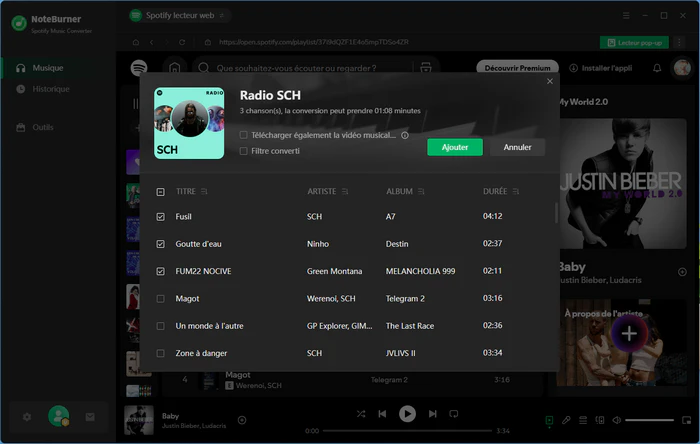Skip to previous track
The height and width of the screenshot is (444, 700).
[382, 414]
